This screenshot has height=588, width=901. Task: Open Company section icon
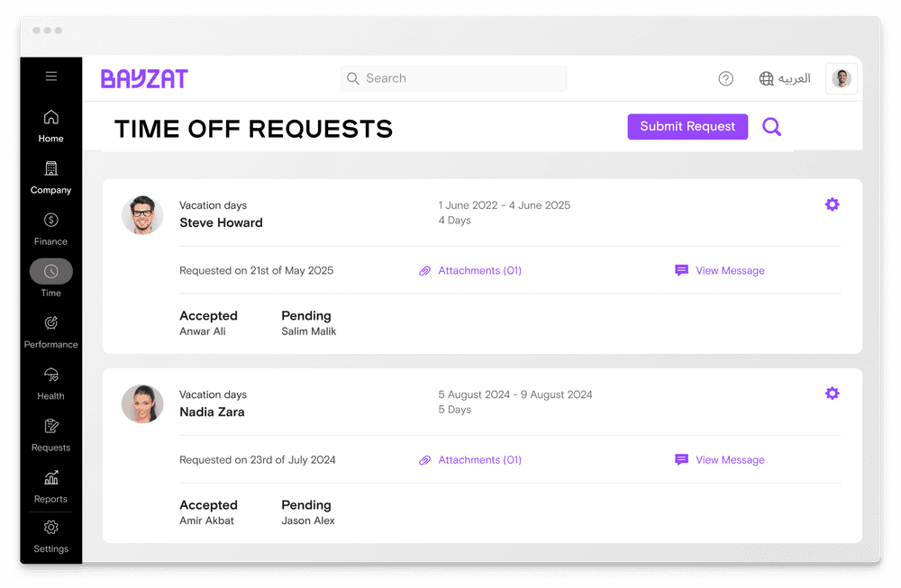[x=51, y=168]
